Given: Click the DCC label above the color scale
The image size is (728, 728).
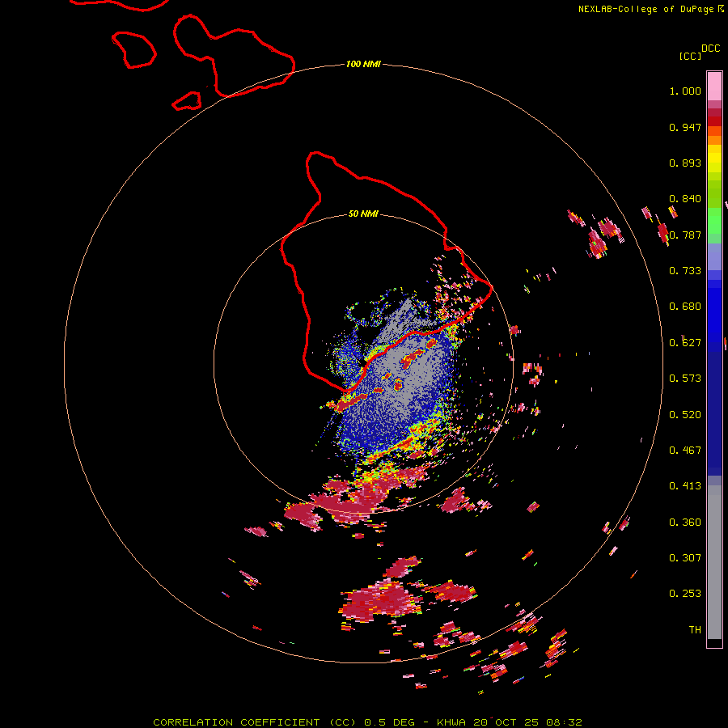Looking at the screenshot, I should click(x=711, y=49).
